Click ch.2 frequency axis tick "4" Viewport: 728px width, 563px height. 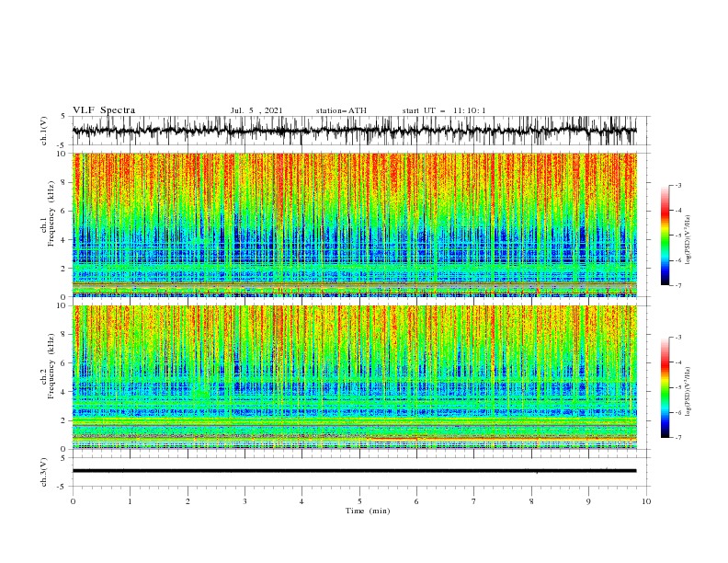pos(63,392)
